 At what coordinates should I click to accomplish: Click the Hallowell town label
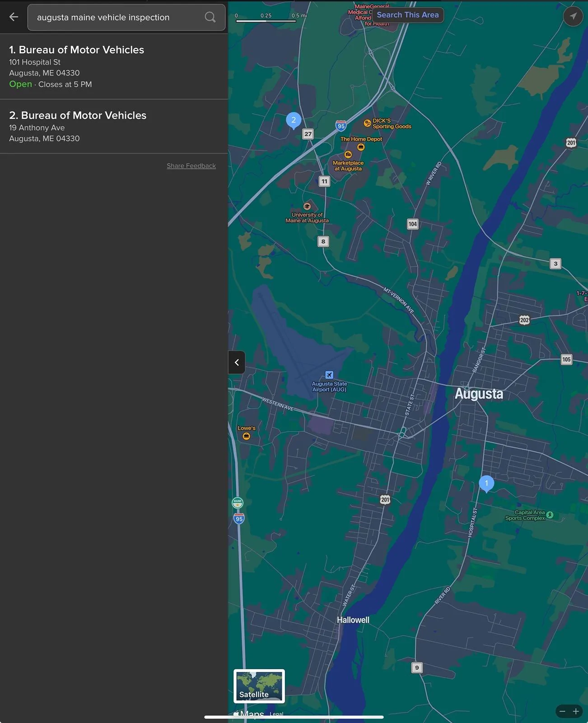click(353, 620)
